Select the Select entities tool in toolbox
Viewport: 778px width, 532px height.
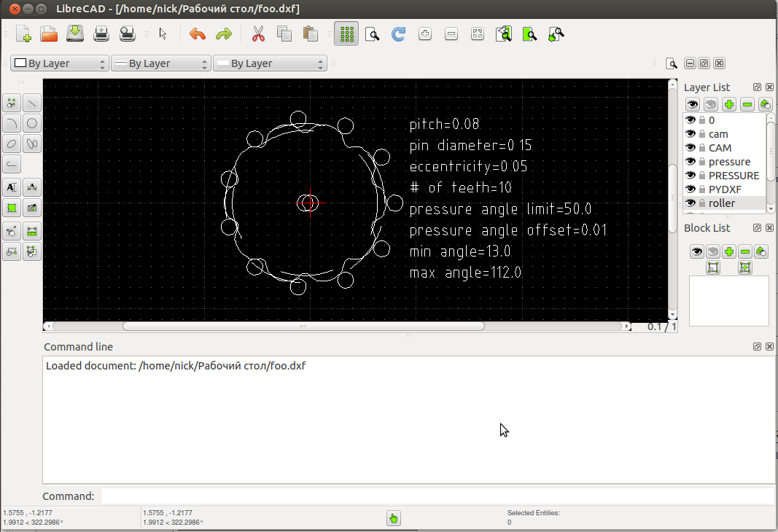(32, 251)
